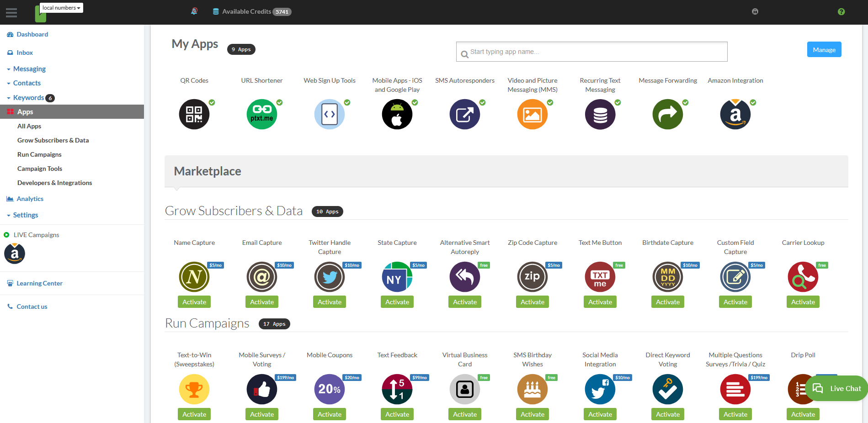
Task: Expand the Messaging section
Action: (29, 69)
